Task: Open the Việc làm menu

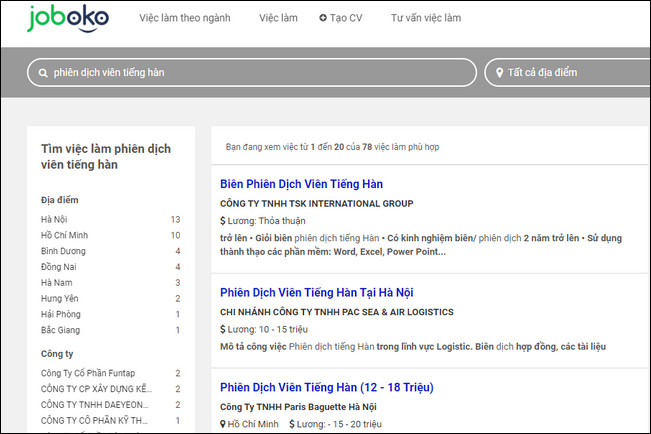Action: tap(278, 18)
